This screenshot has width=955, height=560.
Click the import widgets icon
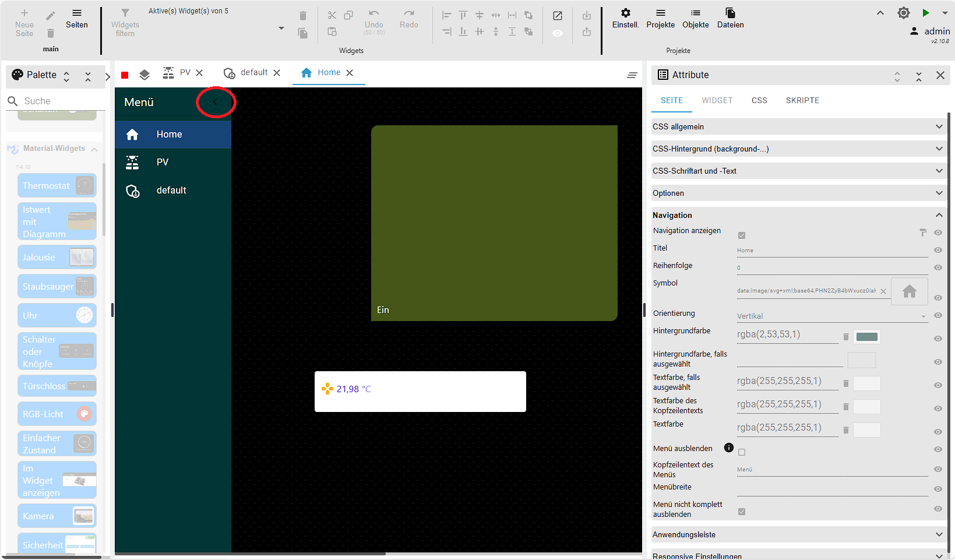587,16
